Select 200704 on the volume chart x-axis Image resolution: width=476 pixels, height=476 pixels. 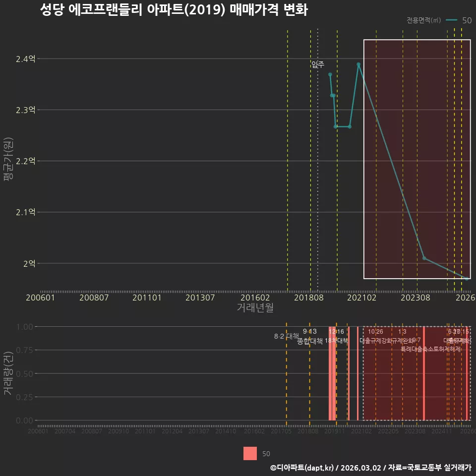tap(65, 431)
